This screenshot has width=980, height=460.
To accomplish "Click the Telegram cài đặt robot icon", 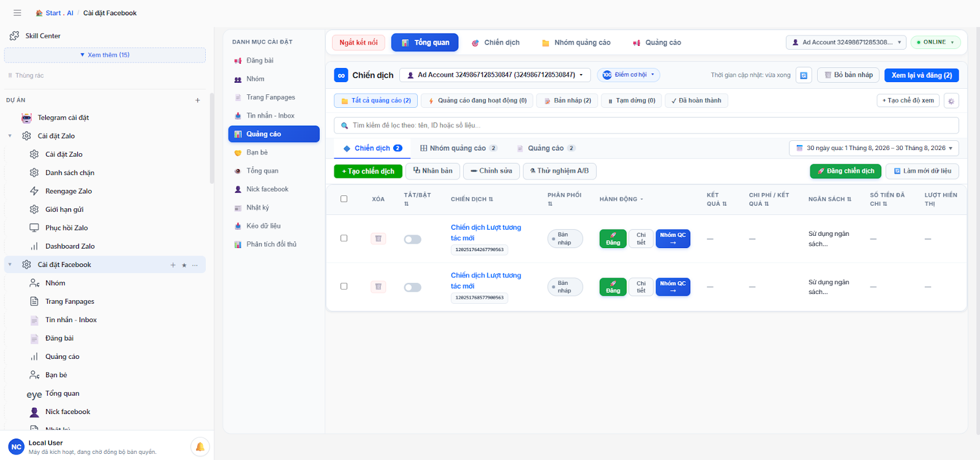I will click(x=26, y=118).
